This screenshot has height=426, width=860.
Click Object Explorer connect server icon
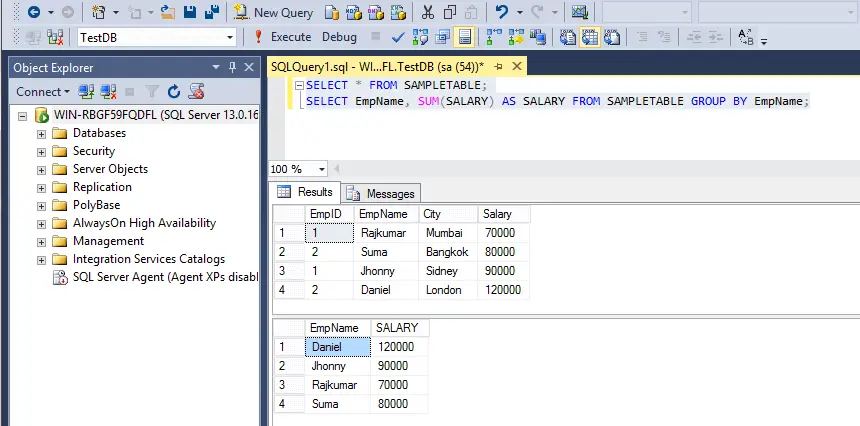[86, 92]
